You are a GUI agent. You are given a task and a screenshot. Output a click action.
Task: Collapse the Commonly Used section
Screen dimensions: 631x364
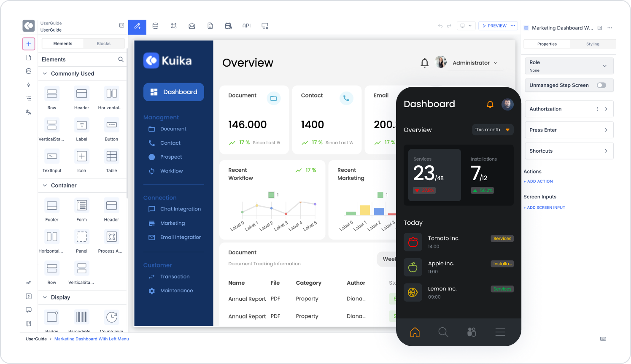coord(45,73)
